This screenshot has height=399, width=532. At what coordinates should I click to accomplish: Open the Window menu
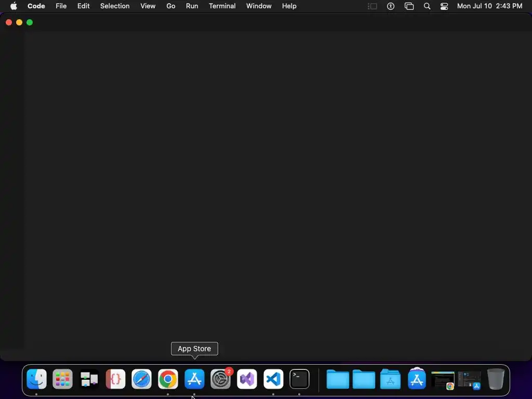coord(259,6)
